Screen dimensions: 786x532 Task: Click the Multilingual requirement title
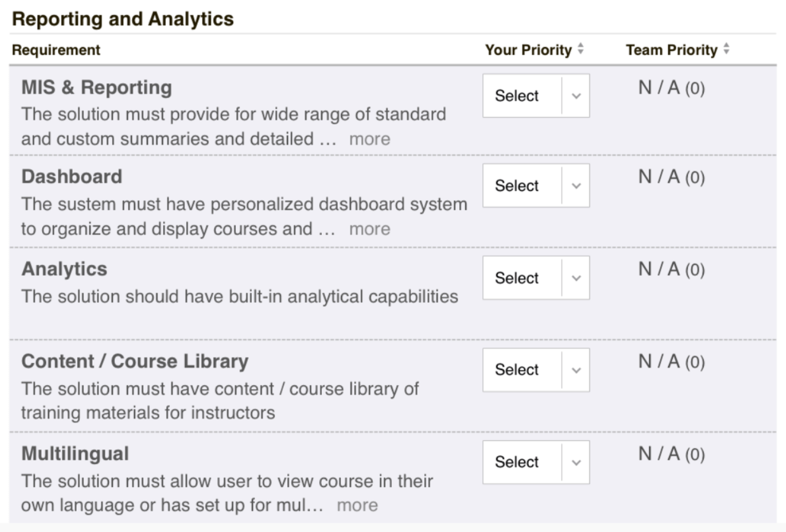click(75, 454)
